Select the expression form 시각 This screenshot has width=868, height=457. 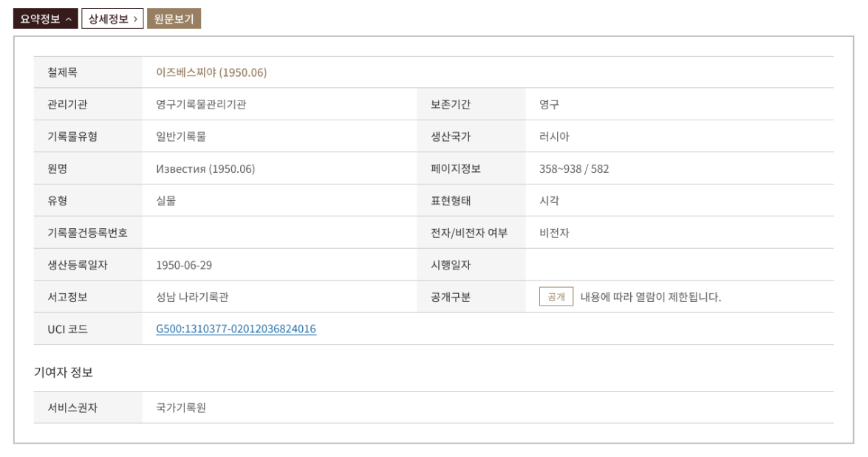click(549, 201)
